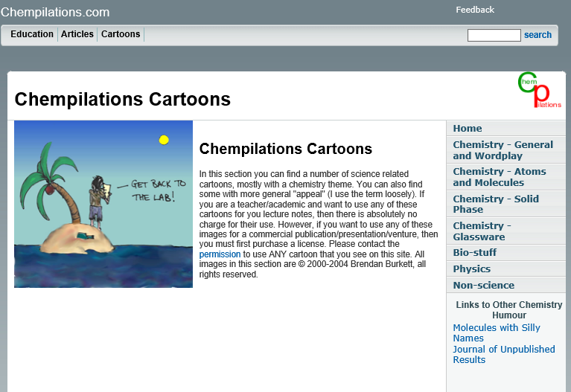Open the Non-science category
Viewport: 571px width, 392px height.
click(483, 285)
